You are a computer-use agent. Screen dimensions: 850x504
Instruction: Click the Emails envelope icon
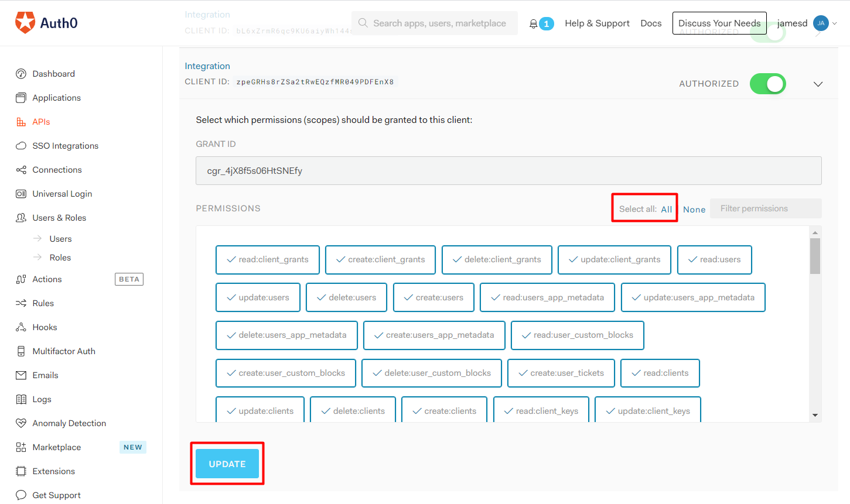21,375
